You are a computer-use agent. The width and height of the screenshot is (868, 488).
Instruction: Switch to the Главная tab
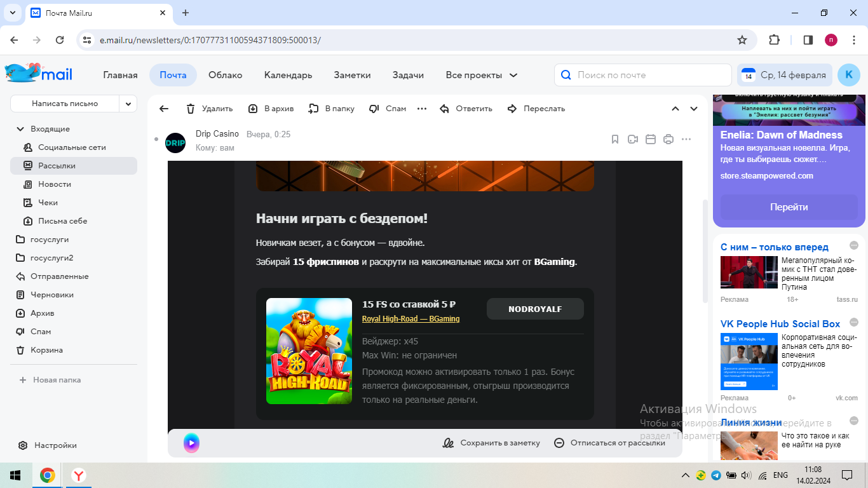[120, 75]
